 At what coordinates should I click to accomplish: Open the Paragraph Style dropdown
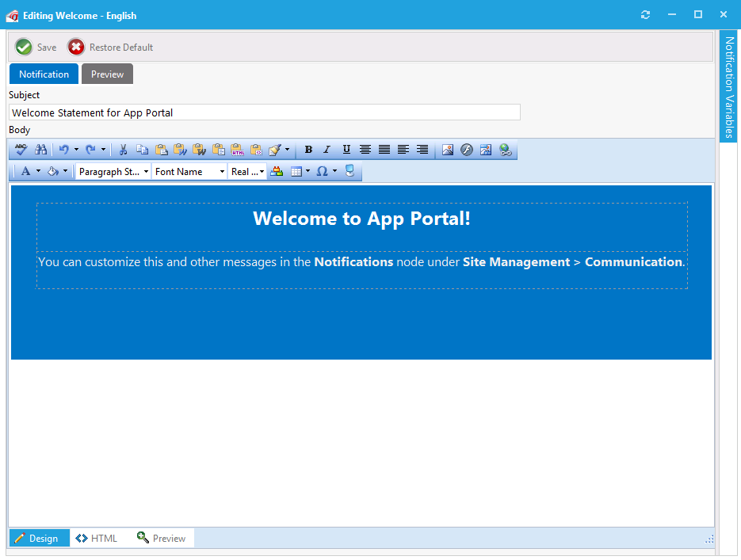pyautogui.click(x=113, y=172)
